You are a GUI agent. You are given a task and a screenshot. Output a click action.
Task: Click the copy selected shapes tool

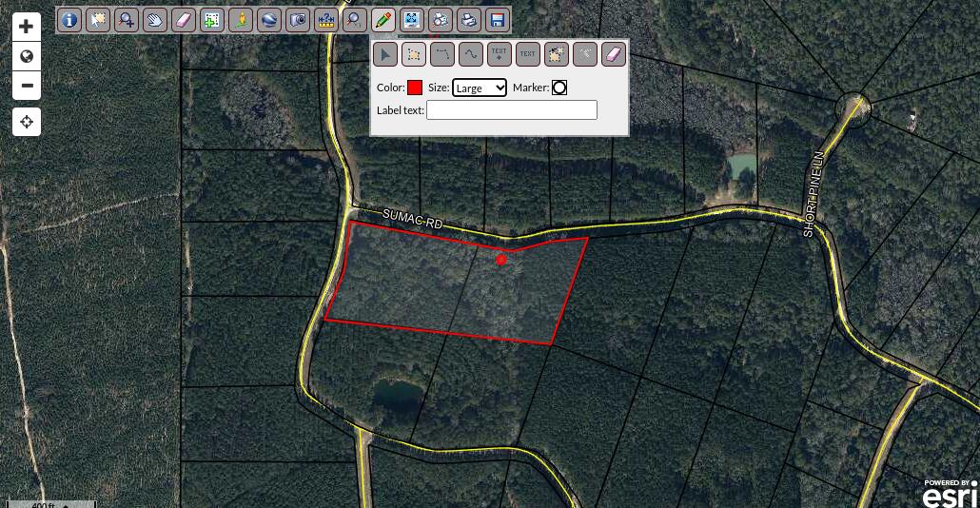pos(557,54)
